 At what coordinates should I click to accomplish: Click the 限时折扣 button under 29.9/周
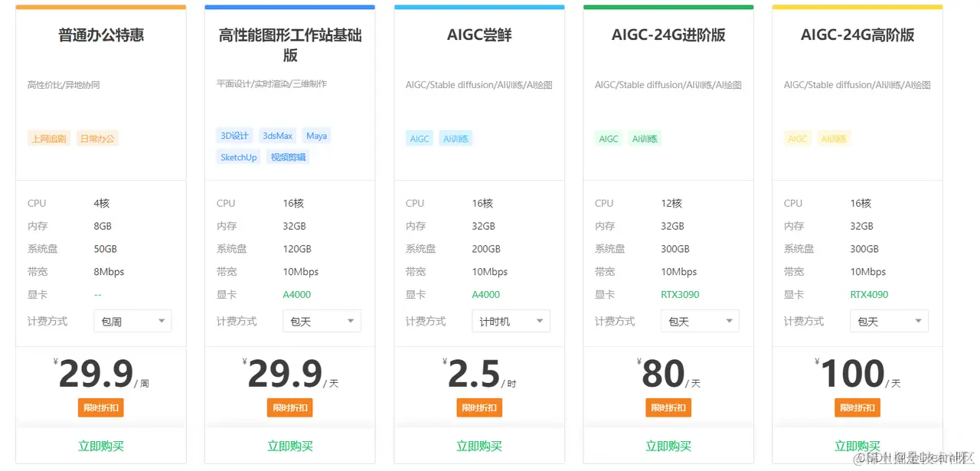point(100,407)
